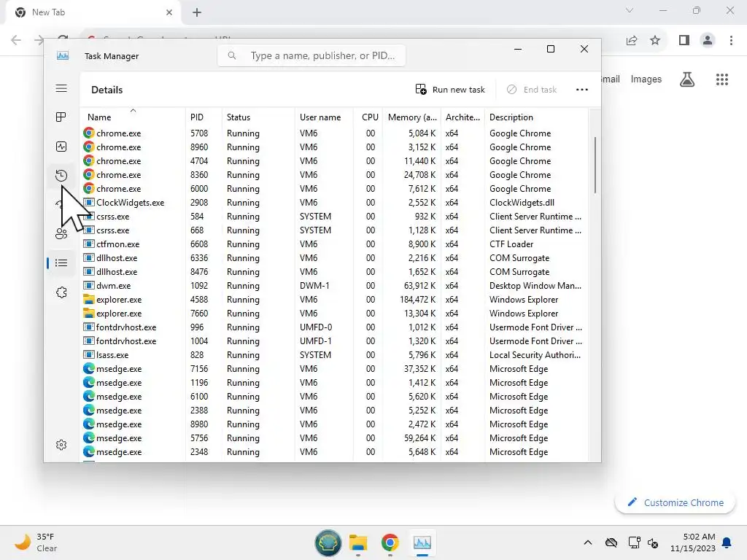
Task: Click the Task Manager search field
Action: tap(311, 55)
